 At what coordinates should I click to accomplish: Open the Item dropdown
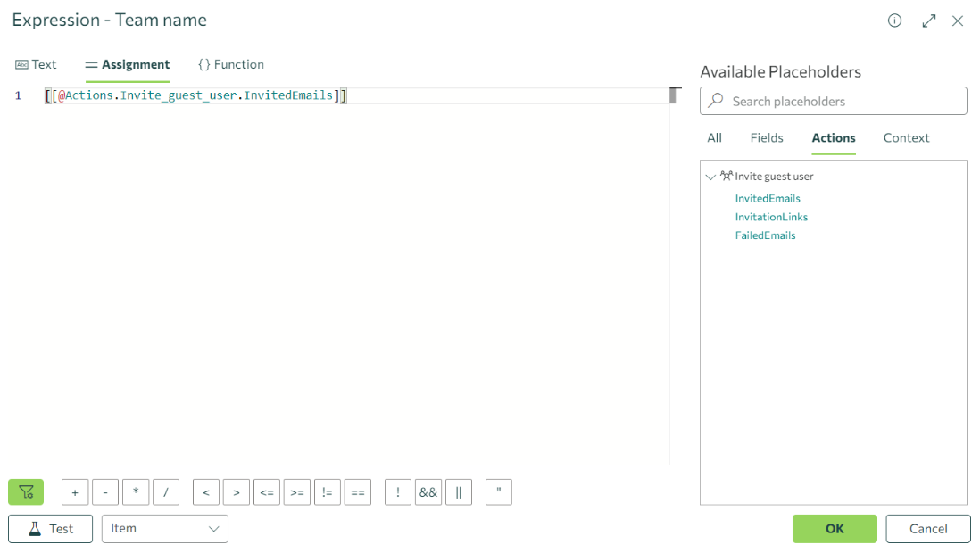(165, 529)
